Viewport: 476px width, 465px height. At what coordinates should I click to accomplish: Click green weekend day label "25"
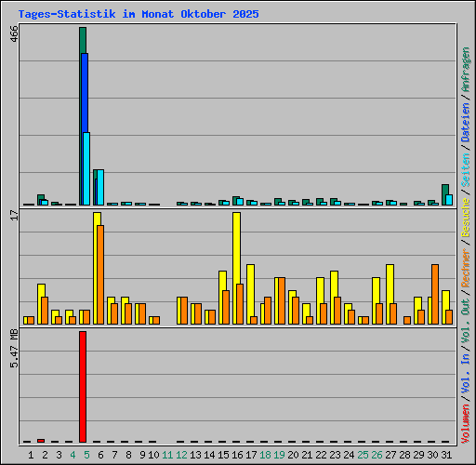point(363,455)
